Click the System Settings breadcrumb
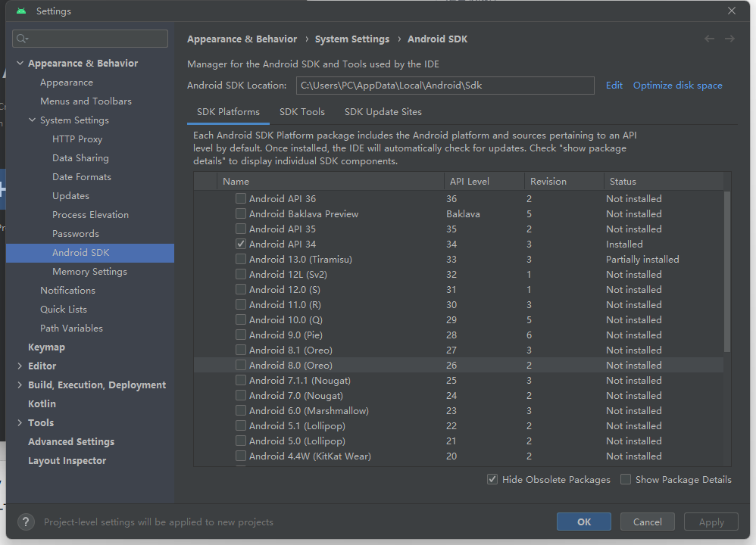 pos(352,39)
